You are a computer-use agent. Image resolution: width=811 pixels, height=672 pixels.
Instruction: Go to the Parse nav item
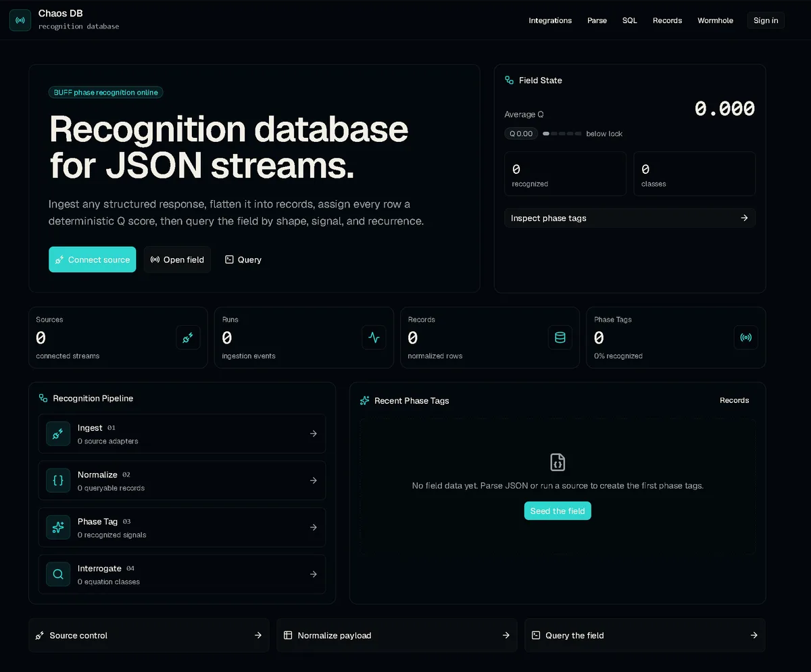pyautogui.click(x=597, y=20)
